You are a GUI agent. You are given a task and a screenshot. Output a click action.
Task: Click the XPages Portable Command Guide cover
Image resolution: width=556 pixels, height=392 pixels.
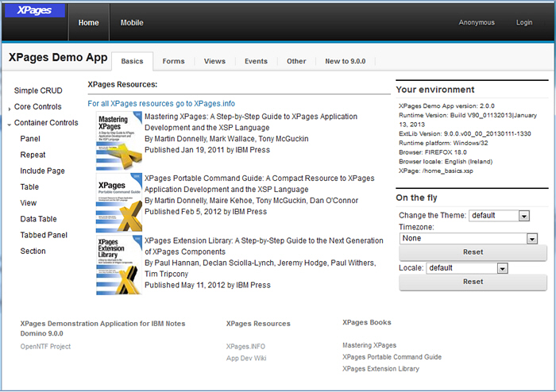tap(119, 203)
